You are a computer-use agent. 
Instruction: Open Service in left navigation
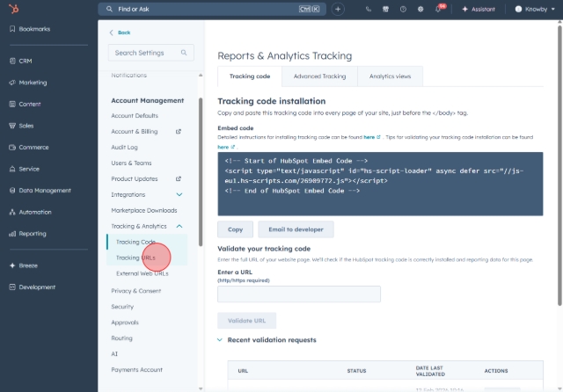pyautogui.click(x=25, y=169)
